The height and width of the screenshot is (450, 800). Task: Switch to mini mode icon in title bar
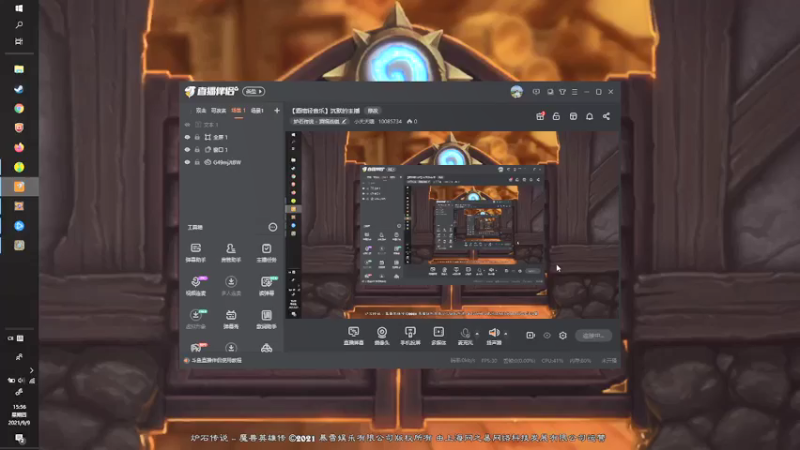click(550, 92)
